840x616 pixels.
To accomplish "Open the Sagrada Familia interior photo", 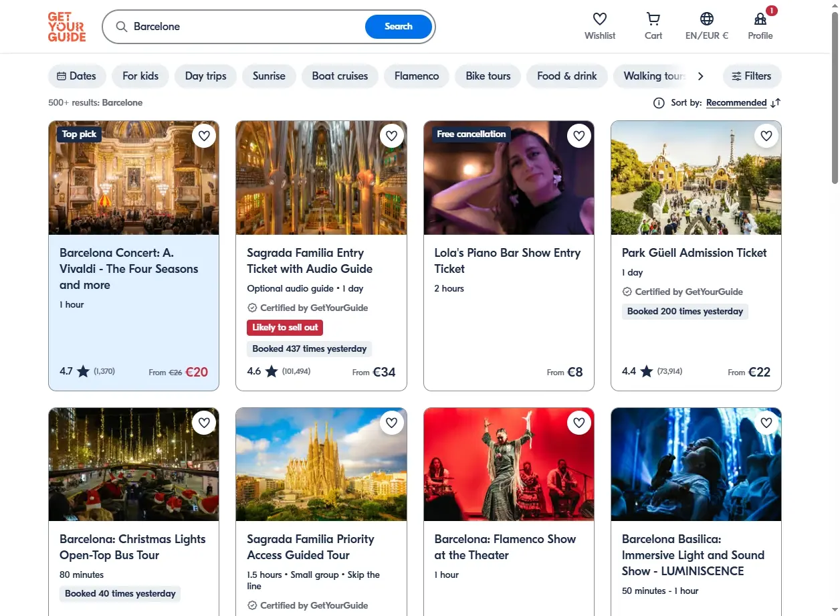I will (x=321, y=178).
